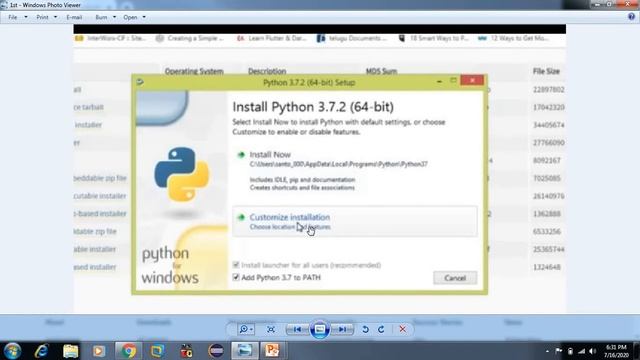Image resolution: width=640 pixels, height=360 pixels.
Task: Click the Action Center flag icon
Action: (x=559, y=351)
